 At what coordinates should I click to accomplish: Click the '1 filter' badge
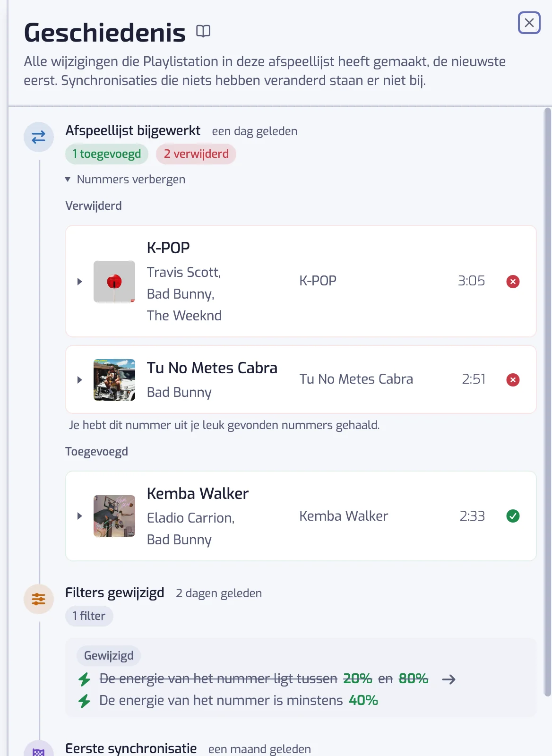pos(89,616)
